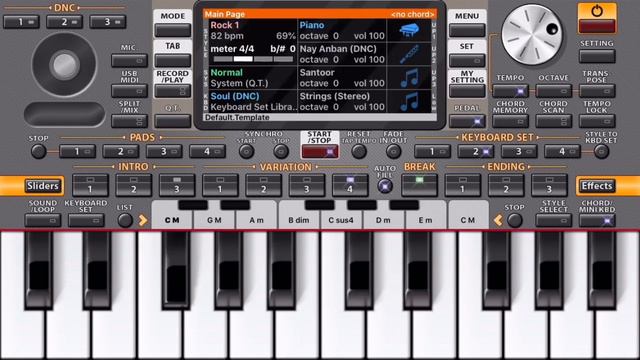The image size is (640, 360).
Task: Click the Q.T. button
Action: [x=173, y=121]
